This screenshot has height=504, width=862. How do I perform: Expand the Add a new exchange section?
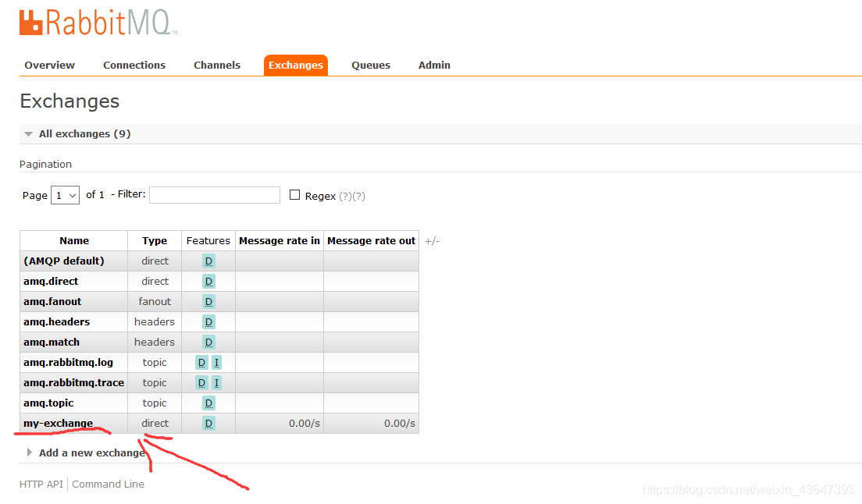[87, 453]
